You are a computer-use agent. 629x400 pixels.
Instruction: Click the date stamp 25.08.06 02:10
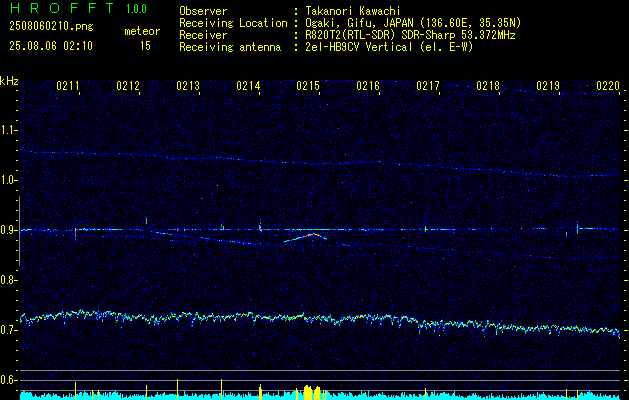[x=51, y=46]
